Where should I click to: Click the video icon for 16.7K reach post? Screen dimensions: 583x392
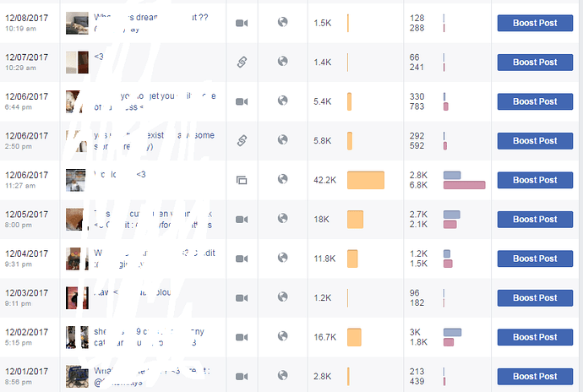click(x=242, y=337)
